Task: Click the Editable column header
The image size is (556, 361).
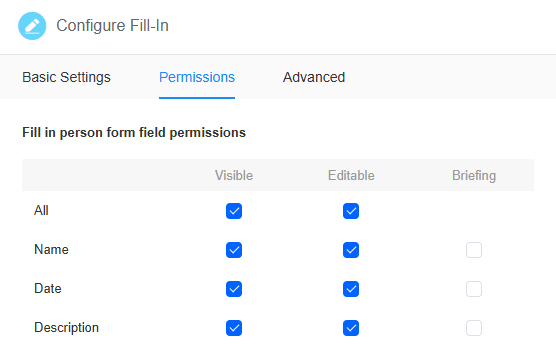Action: point(351,176)
